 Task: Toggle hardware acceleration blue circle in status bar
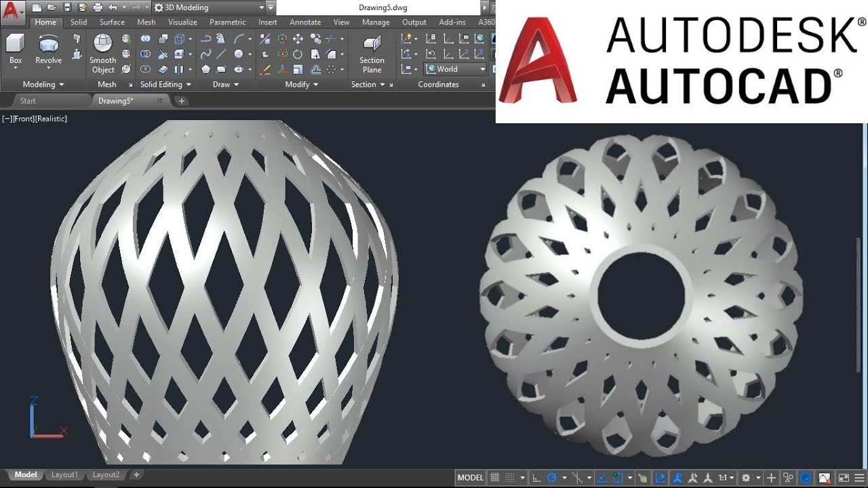tap(806, 478)
